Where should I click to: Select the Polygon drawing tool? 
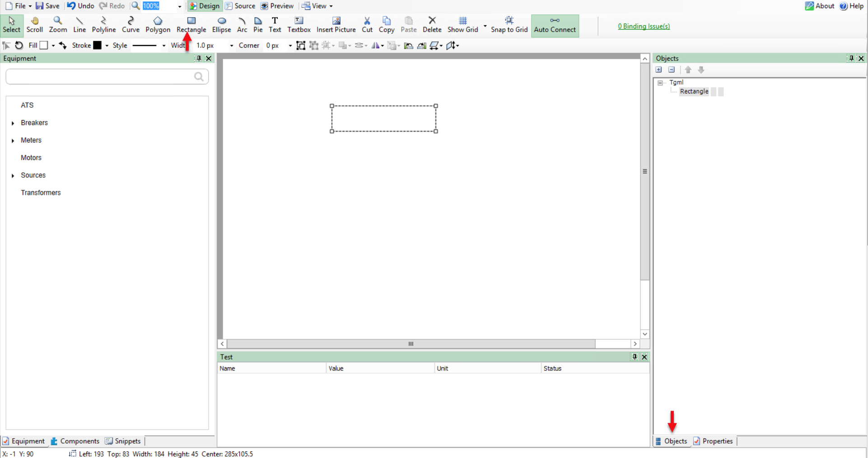click(158, 25)
